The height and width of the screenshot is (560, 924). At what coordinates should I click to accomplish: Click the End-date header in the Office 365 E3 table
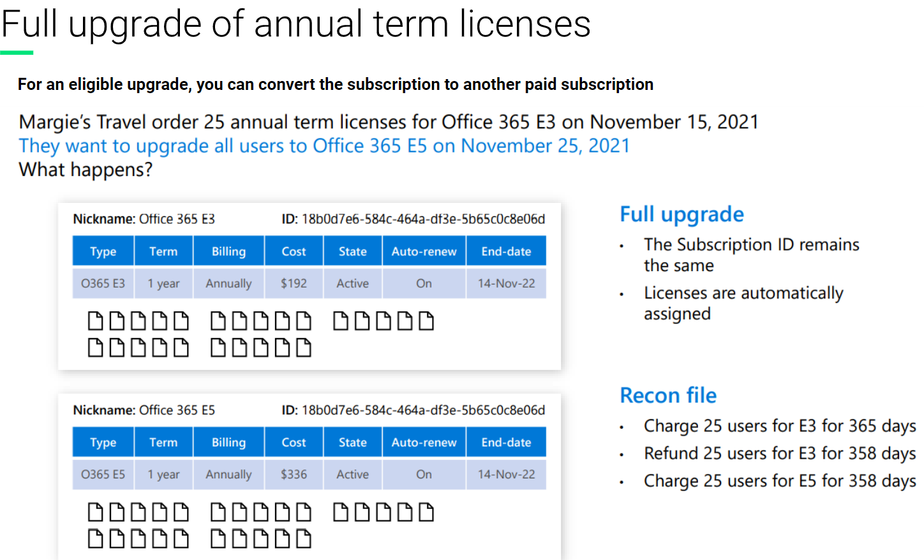[x=506, y=251]
